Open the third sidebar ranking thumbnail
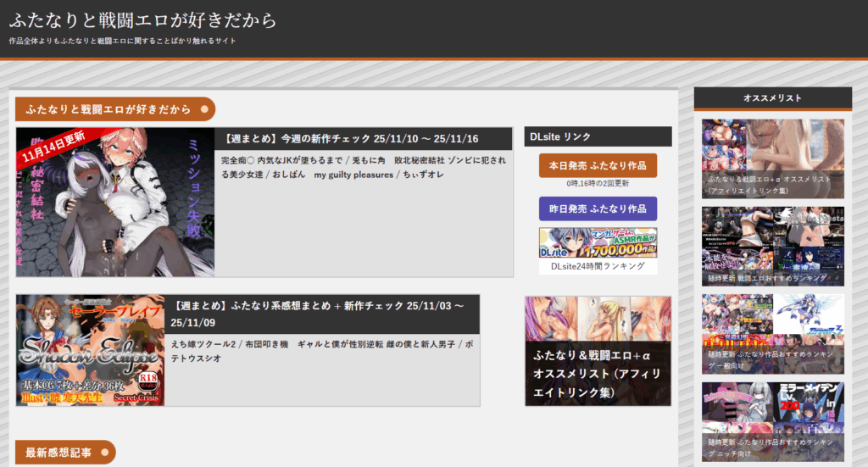 click(772, 333)
